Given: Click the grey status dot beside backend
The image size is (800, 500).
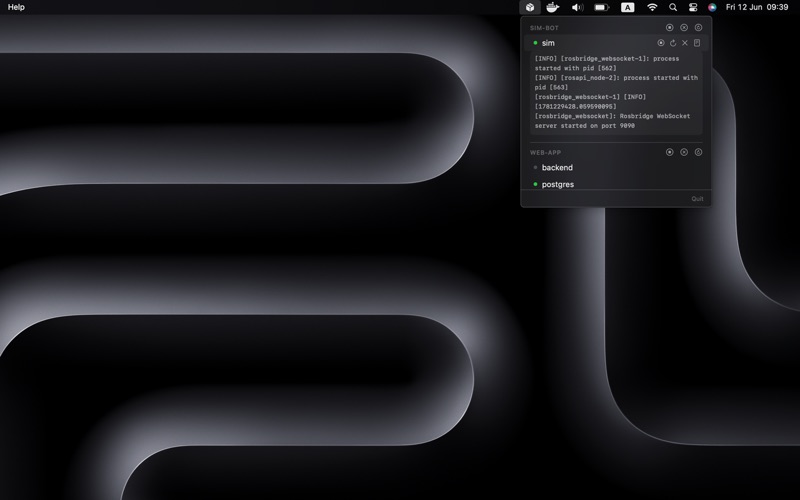Looking at the screenshot, I should click(535, 167).
